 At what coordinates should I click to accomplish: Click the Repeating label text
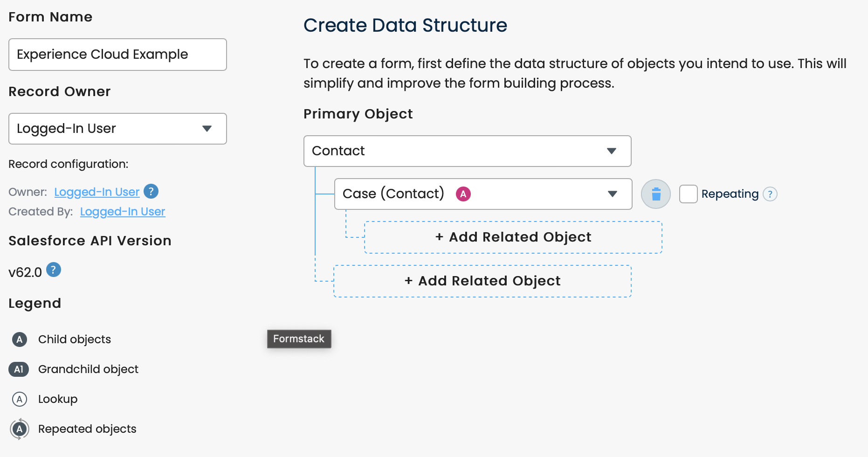pyautogui.click(x=730, y=194)
